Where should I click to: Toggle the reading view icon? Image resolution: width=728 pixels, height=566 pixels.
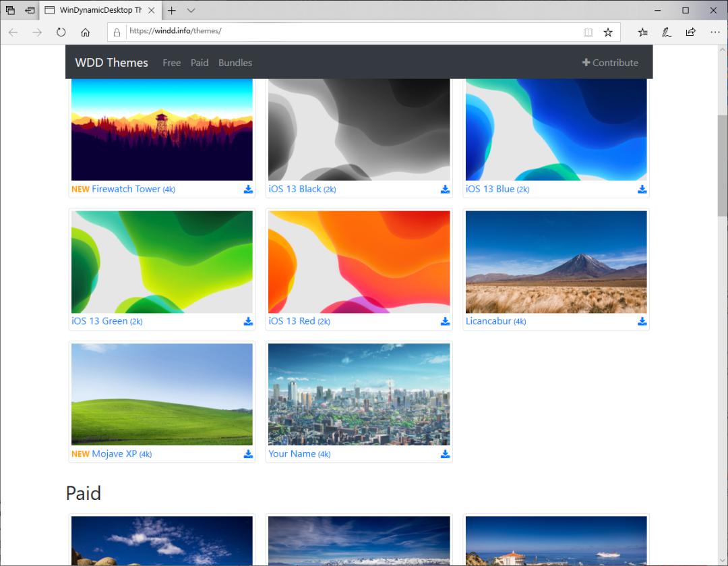click(588, 32)
